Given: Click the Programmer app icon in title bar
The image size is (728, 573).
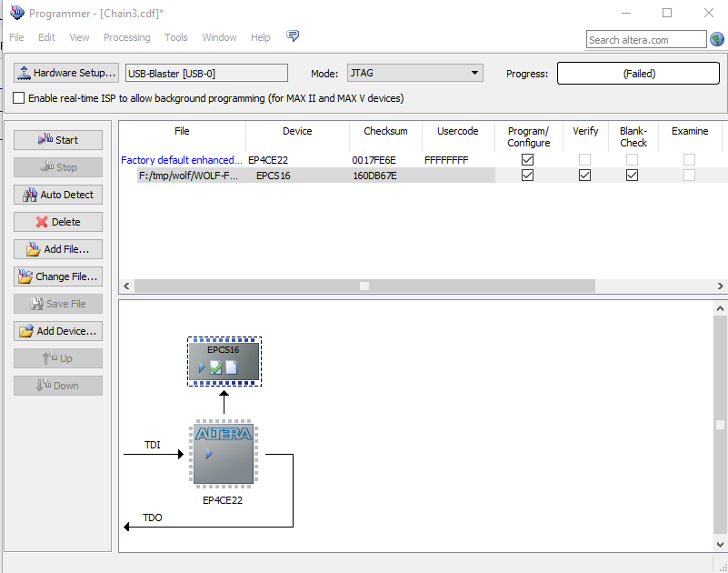Looking at the screenshot, I should coord(17,13).
